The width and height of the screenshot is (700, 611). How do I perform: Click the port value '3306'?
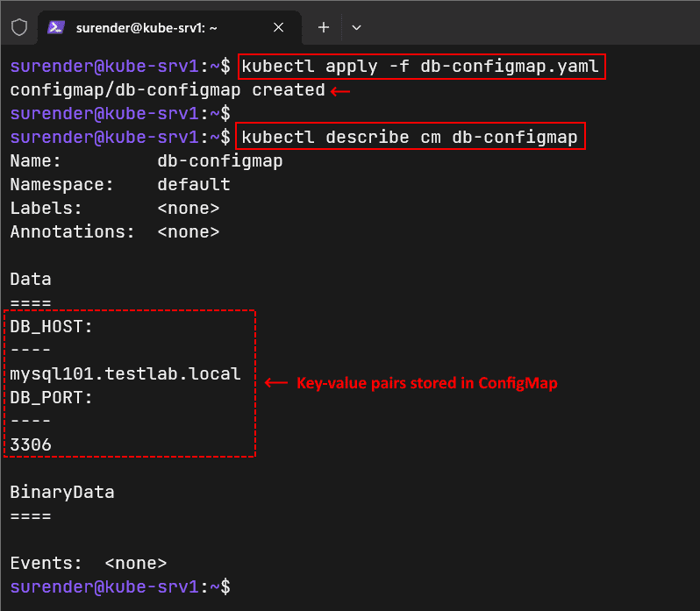pyautogui.click(x=31, y=444)
